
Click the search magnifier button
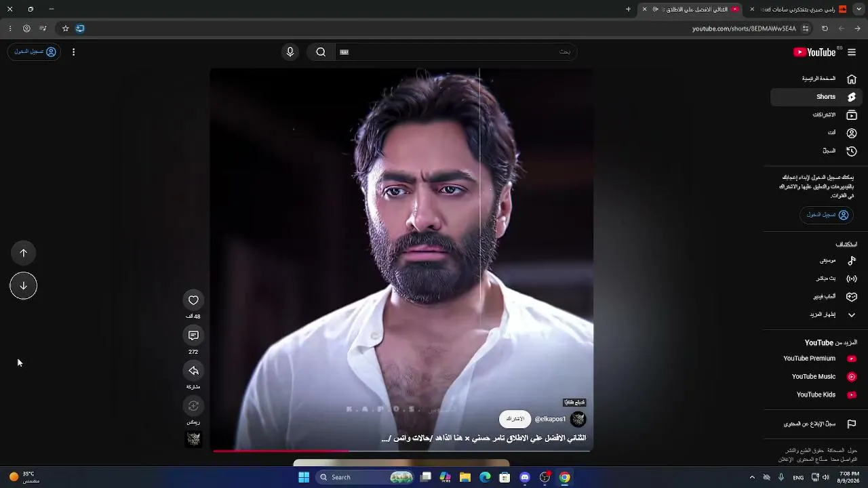click(x=321, y=52)
